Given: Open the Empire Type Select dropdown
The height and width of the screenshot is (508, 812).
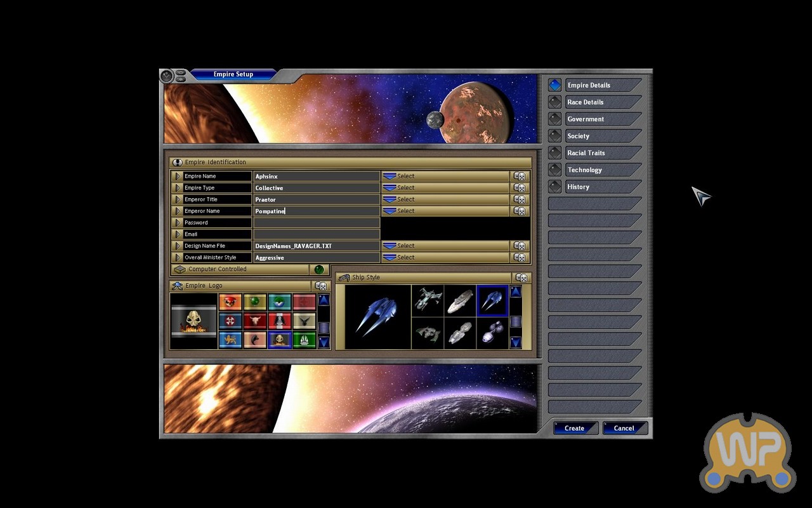Looking at the screenshot, I should click(x=445, y=188).
